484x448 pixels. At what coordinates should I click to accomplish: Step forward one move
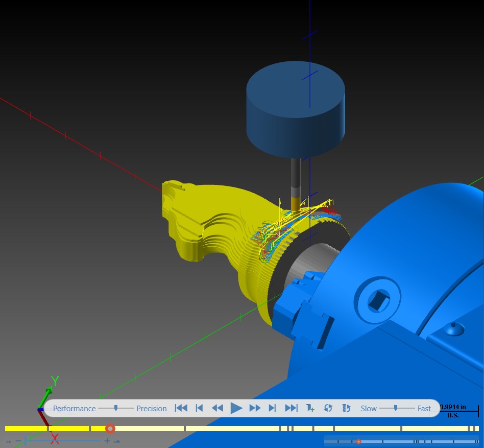(x=272, y=408)
